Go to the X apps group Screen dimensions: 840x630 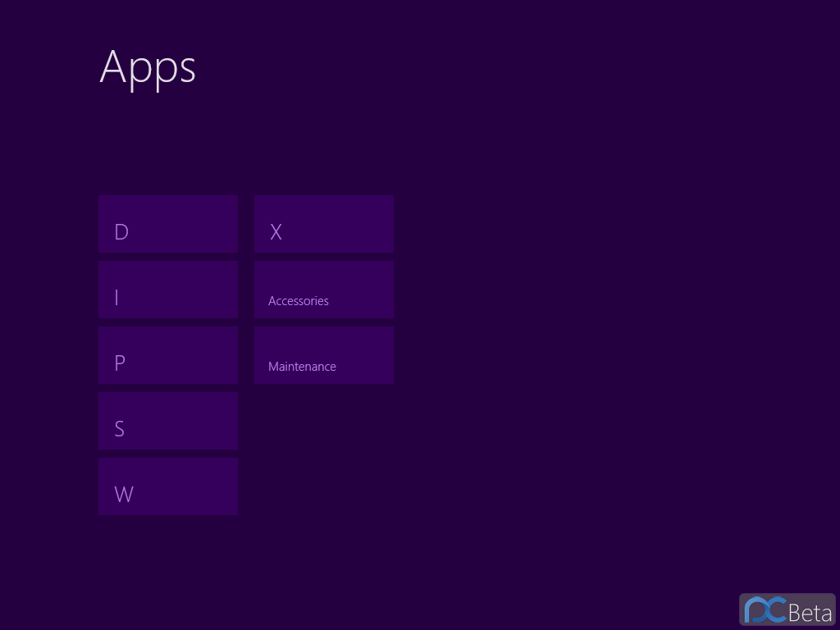(324, 224)
